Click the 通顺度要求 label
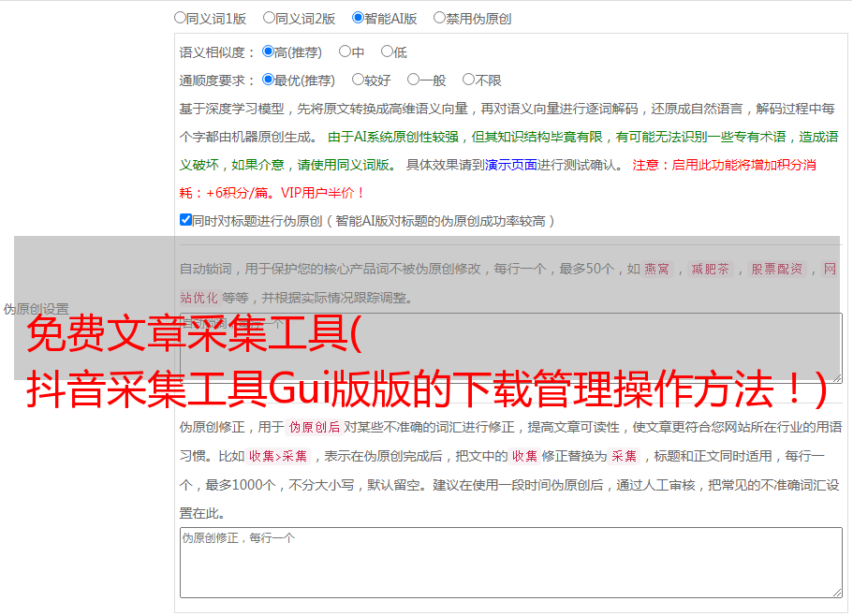 click(x=217, y=81)
